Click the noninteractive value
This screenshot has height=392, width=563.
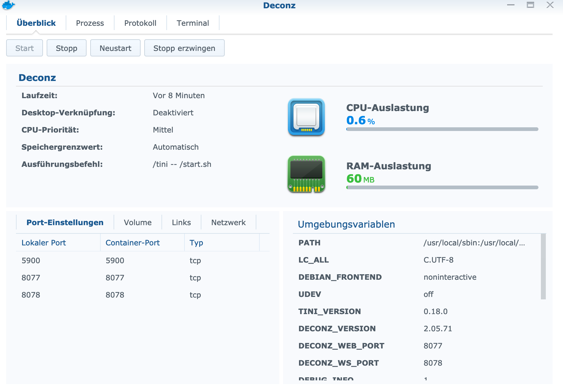pos(450,277)
